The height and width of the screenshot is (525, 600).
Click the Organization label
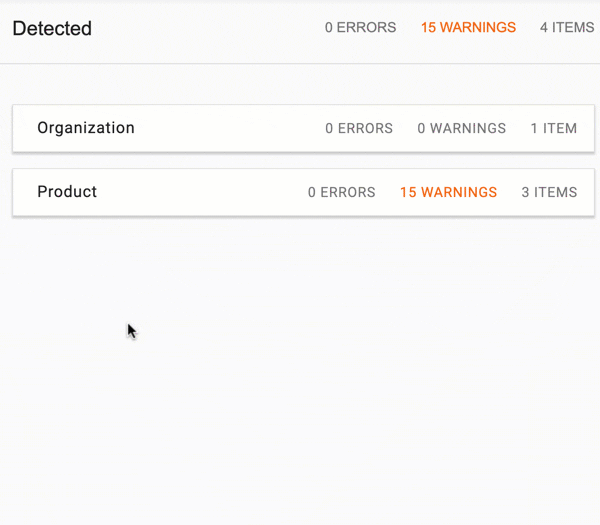coord(86,128)
